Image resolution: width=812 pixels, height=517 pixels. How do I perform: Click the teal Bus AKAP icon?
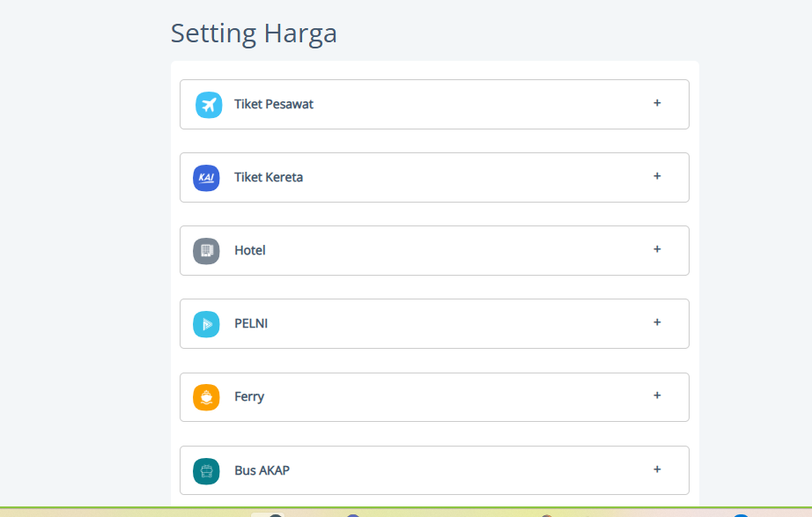(x=206, y=471)
